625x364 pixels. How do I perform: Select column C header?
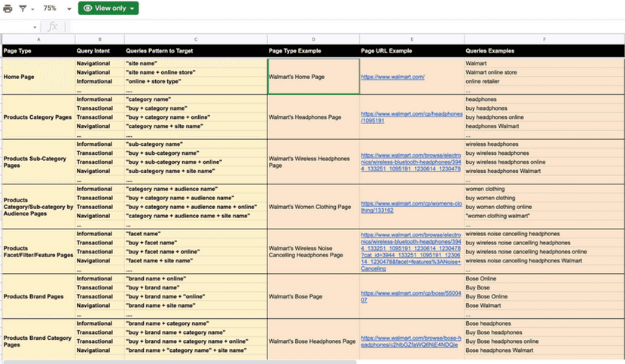[x=195, y=38]
